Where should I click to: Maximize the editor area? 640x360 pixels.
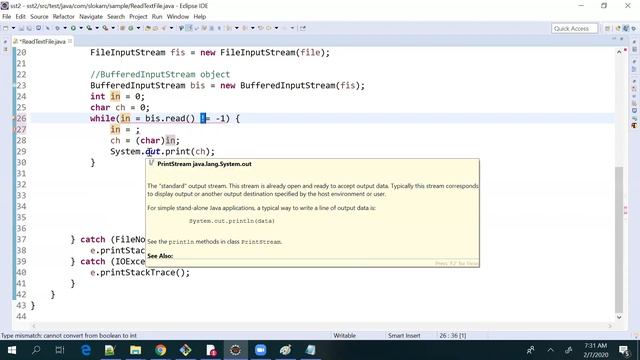click(622, 38)
